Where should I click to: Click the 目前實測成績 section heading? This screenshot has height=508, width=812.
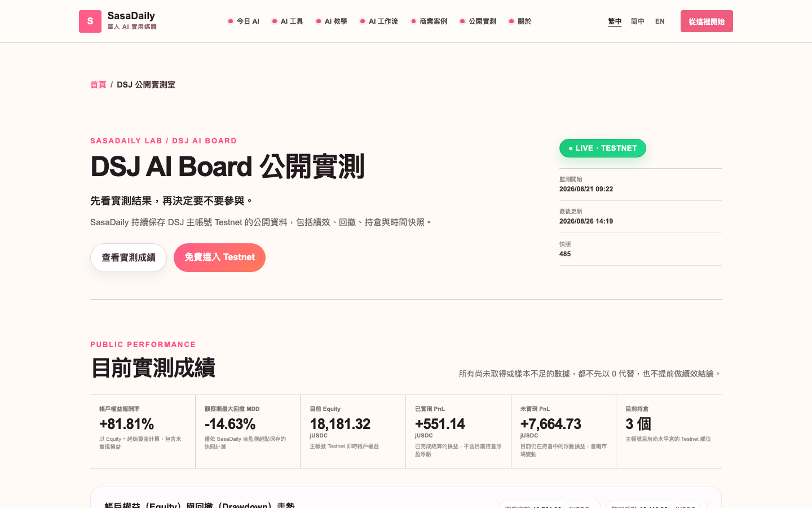point(153,368)
